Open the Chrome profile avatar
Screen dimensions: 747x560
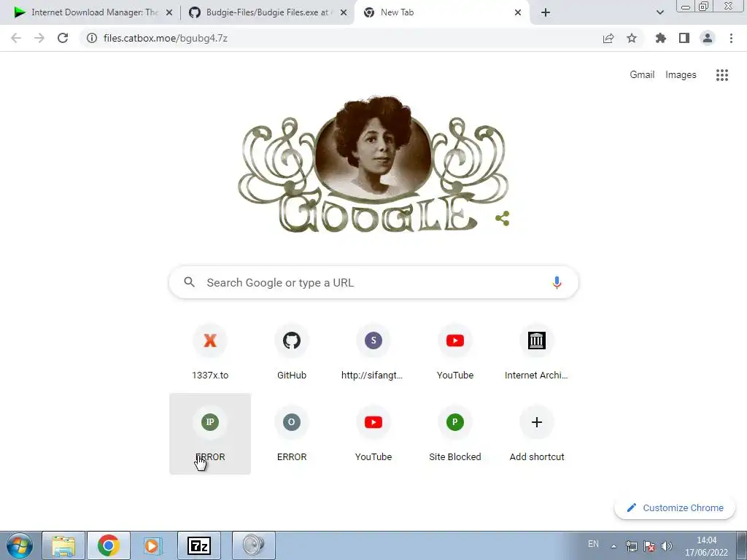click(708, 38)
